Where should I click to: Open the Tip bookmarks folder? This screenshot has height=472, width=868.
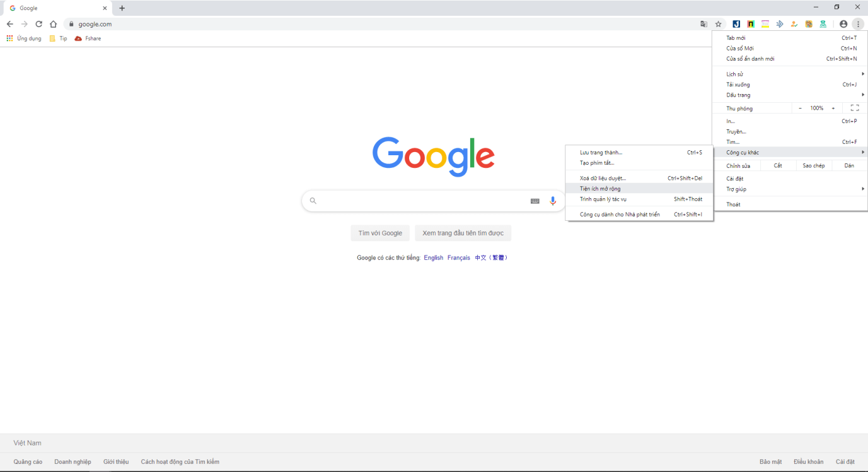pyautogui.click(x=58, y=38)
